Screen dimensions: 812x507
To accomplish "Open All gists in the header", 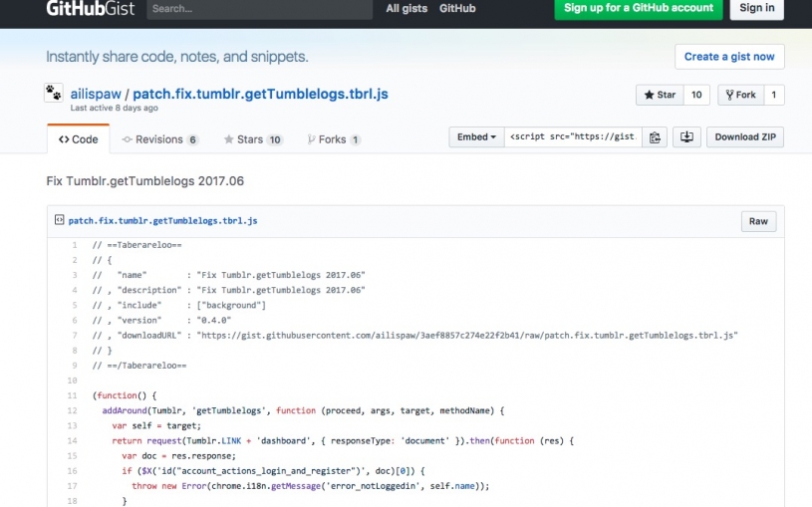I will [406, 8].
